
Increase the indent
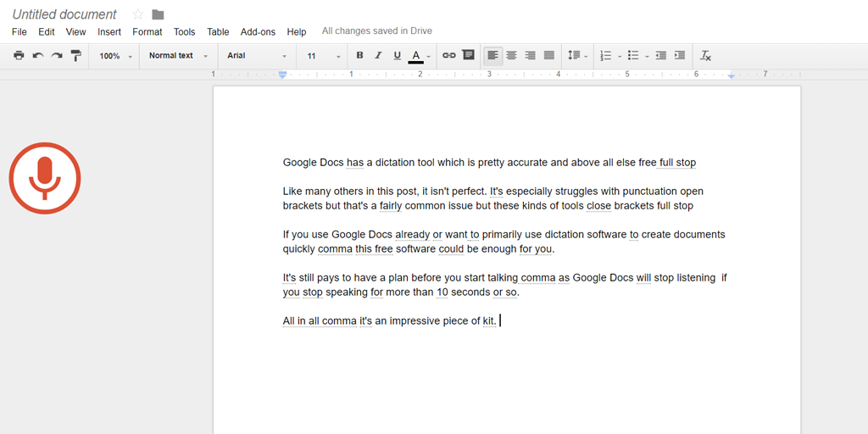pos(680,55)
